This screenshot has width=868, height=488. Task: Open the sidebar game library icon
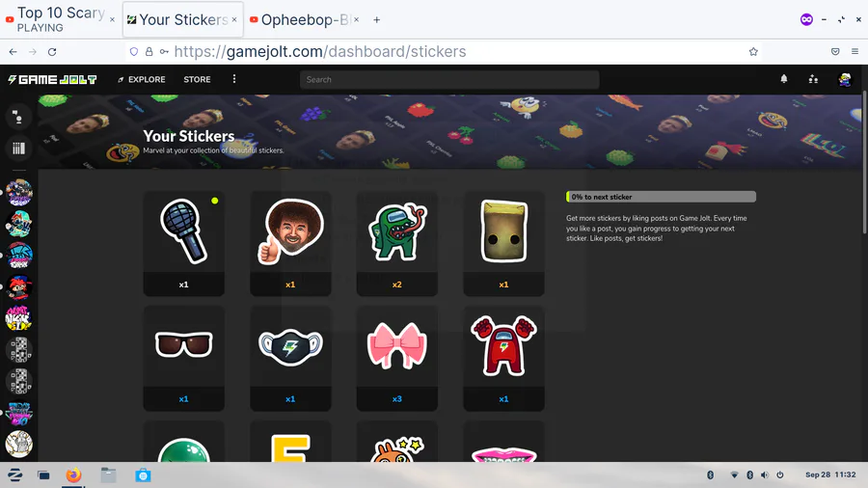click(18, 149)
